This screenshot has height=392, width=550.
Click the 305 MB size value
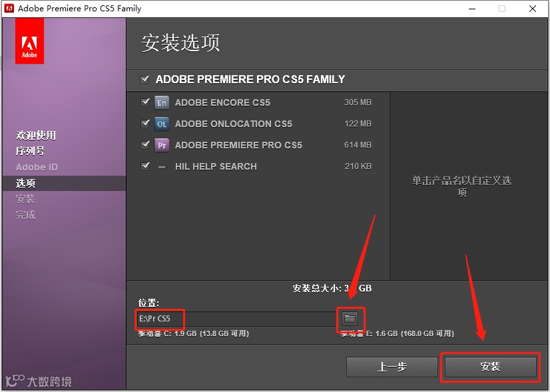tap(358, 102)
